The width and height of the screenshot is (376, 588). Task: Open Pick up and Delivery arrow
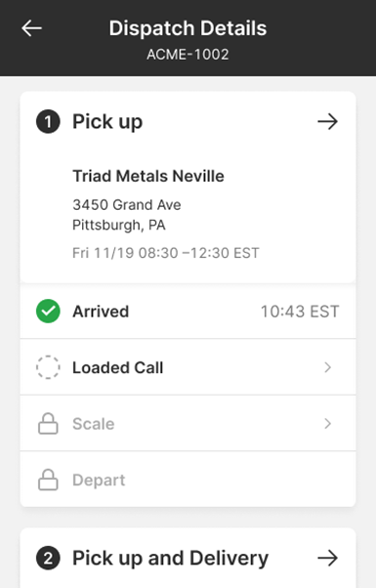coord(327,558)
